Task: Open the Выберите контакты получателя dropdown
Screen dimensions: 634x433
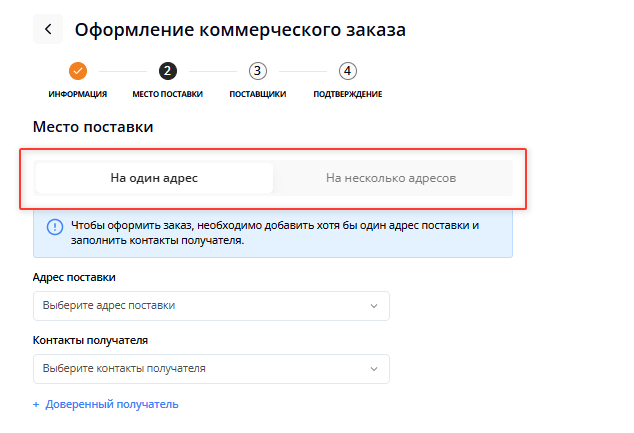Action: pos(200,369)
